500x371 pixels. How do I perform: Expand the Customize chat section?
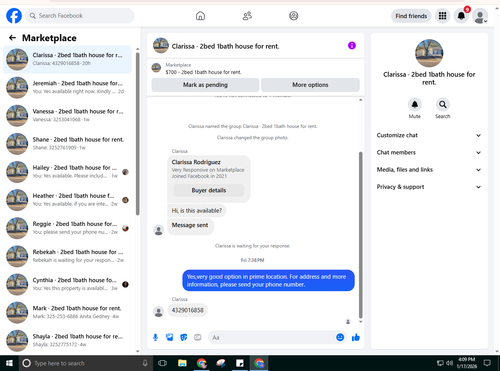pyautogui.click(x=429, y=135)
